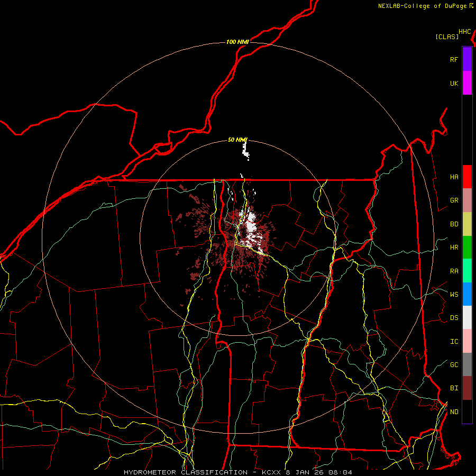476x476 pixels.
Task: Click the 'GC' legend label
Action: [454, 365]
